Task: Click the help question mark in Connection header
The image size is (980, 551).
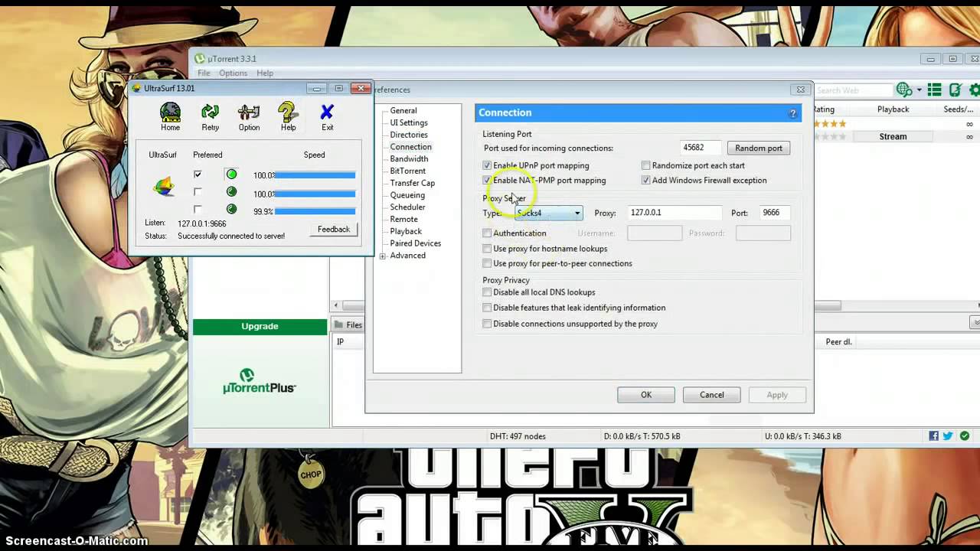Action: (792, 113)
